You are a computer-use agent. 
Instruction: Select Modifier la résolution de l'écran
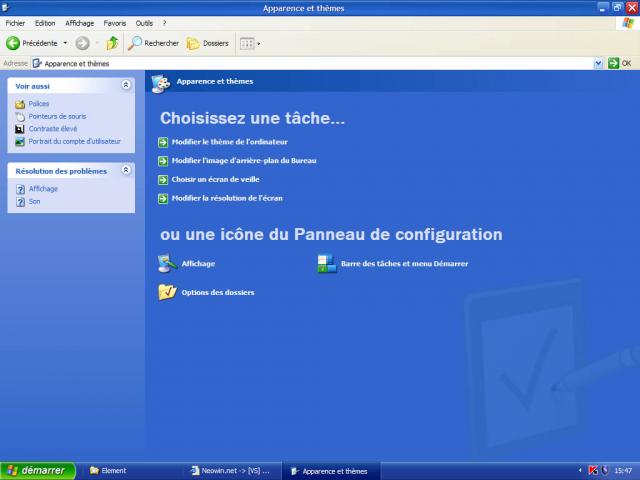[x=227, y=198]
